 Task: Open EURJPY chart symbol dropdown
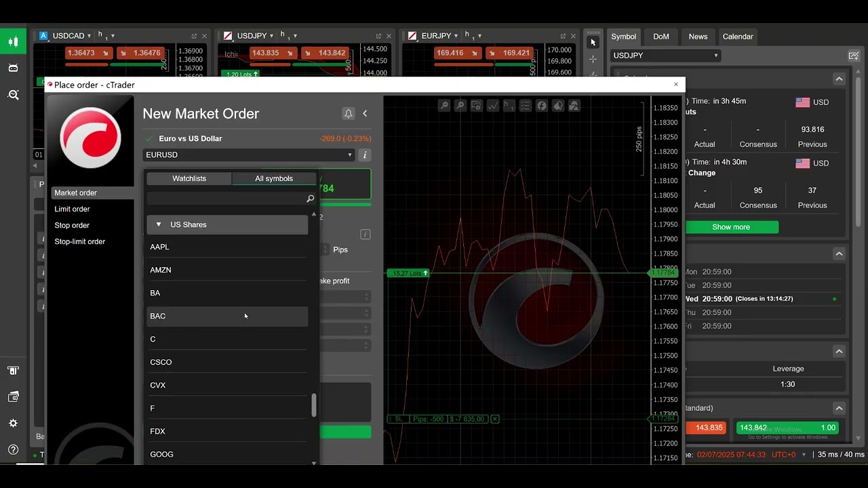tap(457, 36)
